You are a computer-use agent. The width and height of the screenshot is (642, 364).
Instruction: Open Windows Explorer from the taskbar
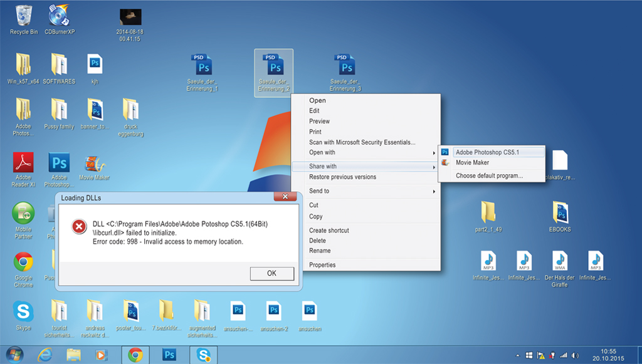pyautogui.click(x=73, y=355)
